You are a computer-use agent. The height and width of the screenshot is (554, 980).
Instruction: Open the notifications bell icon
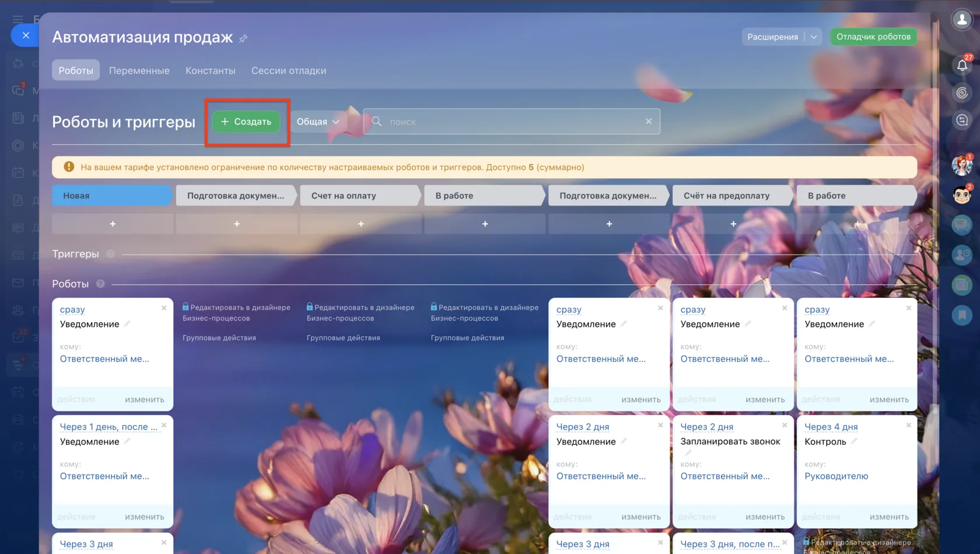(x=962, y=65)
